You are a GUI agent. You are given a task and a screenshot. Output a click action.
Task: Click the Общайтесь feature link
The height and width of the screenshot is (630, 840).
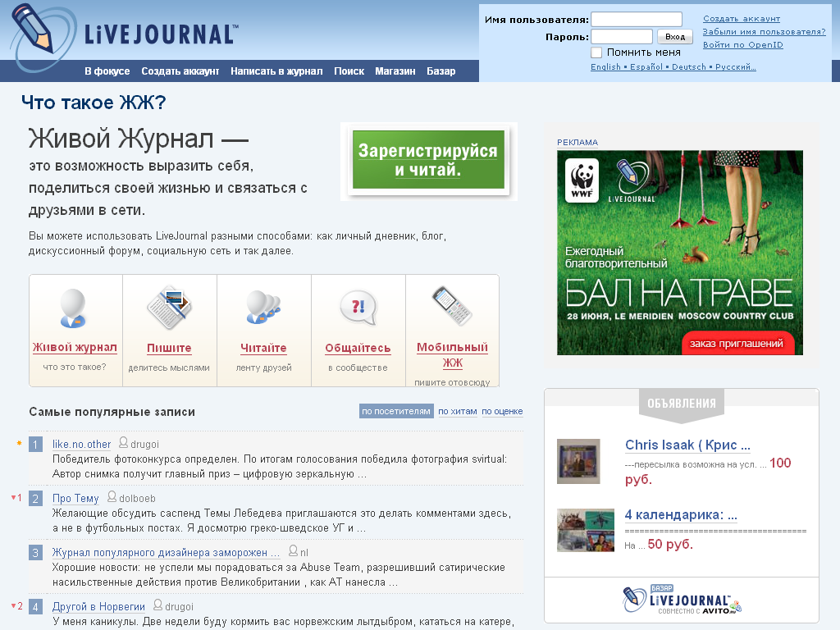click(x=358, y=348)
